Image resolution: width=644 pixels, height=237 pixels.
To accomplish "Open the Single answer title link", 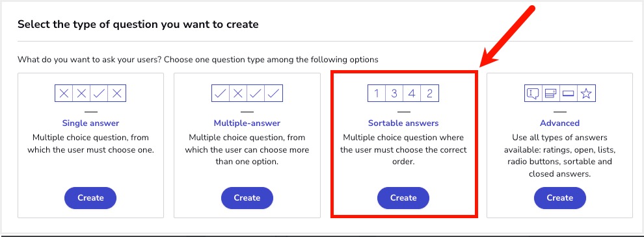I will pyautogui.click(x=90, y=123).
